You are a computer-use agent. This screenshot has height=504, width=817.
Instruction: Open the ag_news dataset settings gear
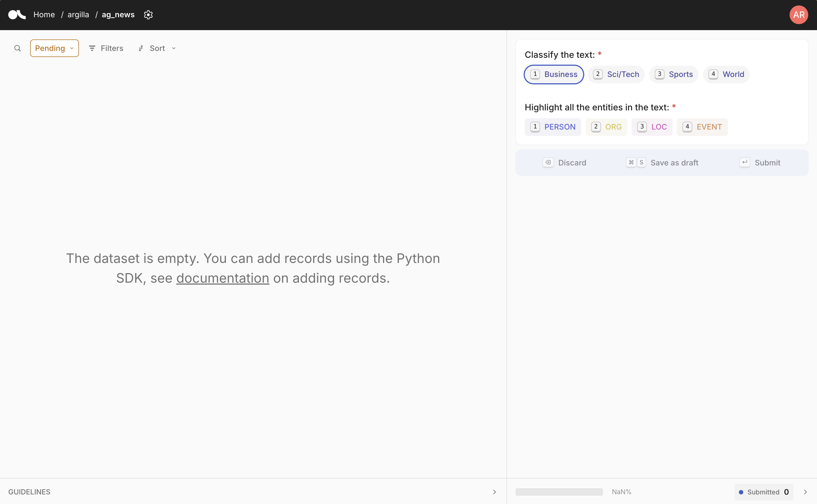148,15
